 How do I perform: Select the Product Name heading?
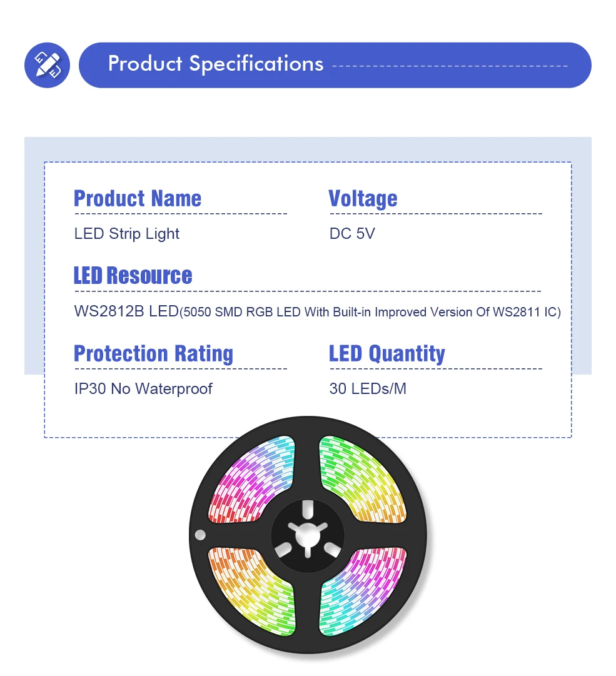click(138, 198)
